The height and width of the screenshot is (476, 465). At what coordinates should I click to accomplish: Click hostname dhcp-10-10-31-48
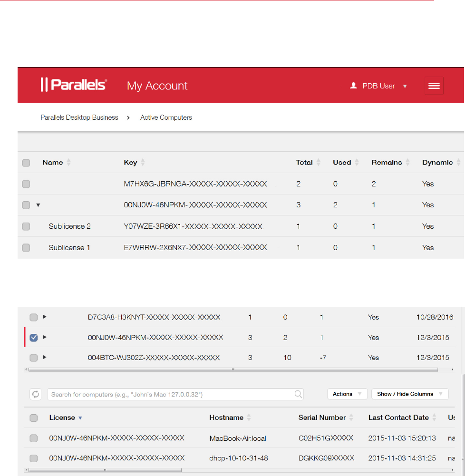pyautogui.click(x=239, y=458)
